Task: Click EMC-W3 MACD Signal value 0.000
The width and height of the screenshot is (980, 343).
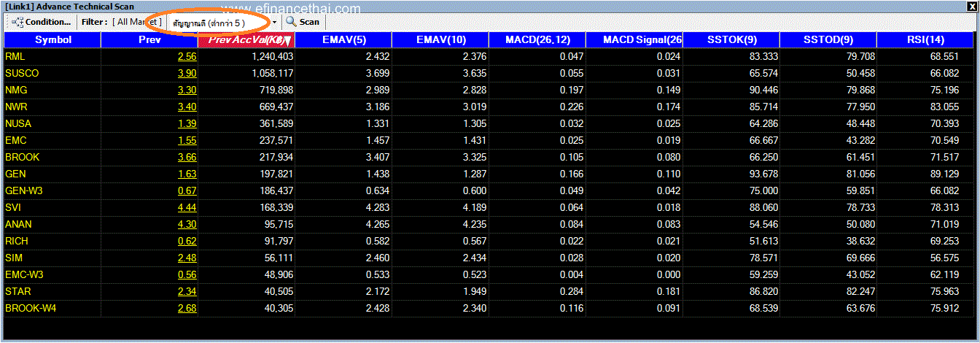Action: (x=667, y=274)
